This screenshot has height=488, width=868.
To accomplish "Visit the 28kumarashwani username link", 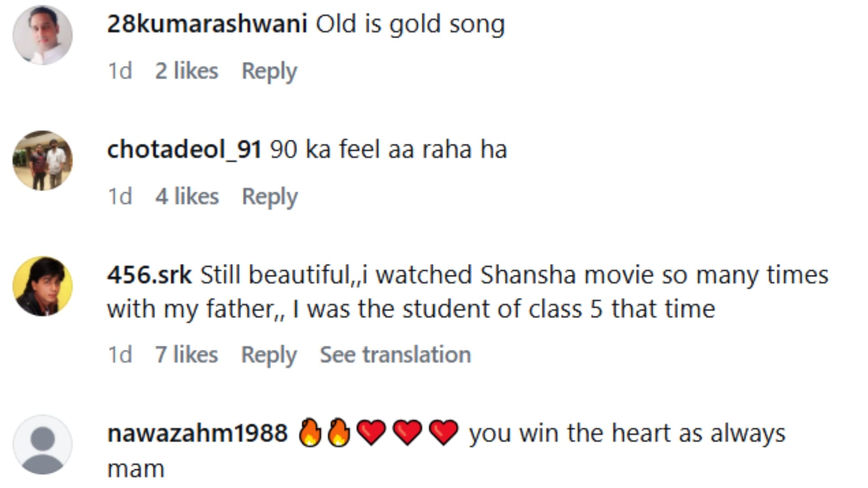I will pyautogui.click(x=207, y=24).
